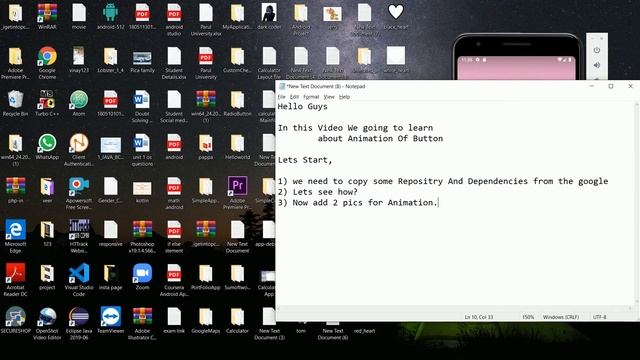This screenshot has width=640, height=360.
Task: Select the Turbo C++ shortcut
Action: coord(47,103)
